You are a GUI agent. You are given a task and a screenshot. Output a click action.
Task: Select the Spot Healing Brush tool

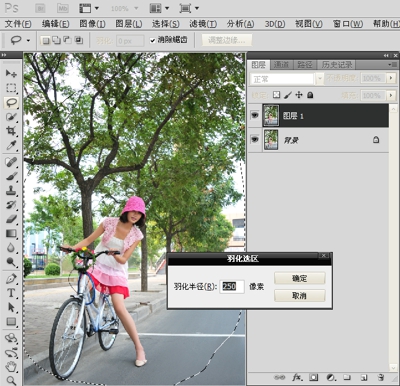click(11, 162)
